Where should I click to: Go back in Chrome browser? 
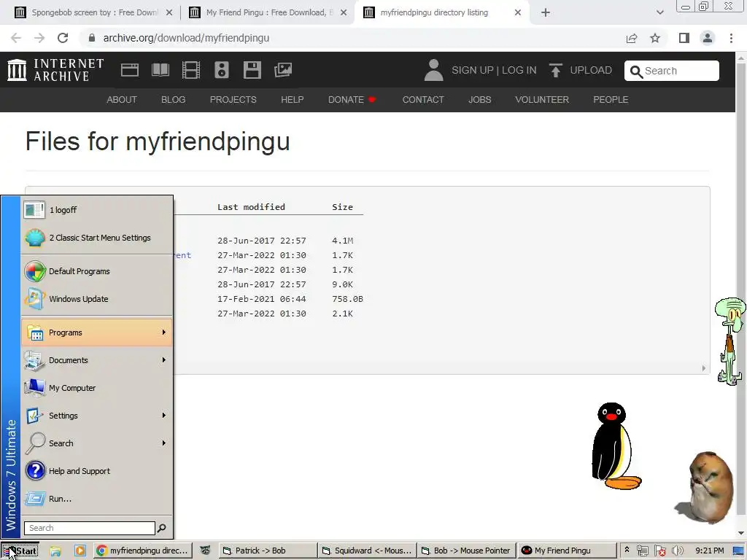(16, 38)
